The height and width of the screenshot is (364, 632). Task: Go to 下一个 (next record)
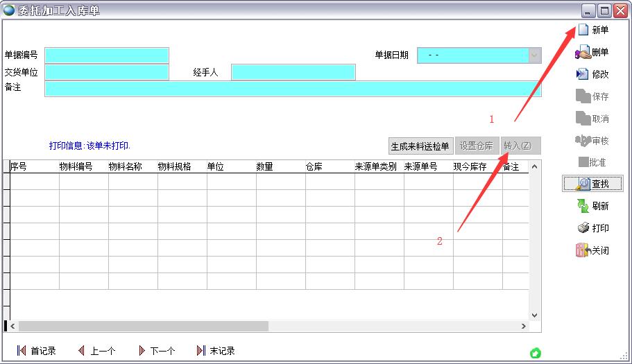pos(142,351)
